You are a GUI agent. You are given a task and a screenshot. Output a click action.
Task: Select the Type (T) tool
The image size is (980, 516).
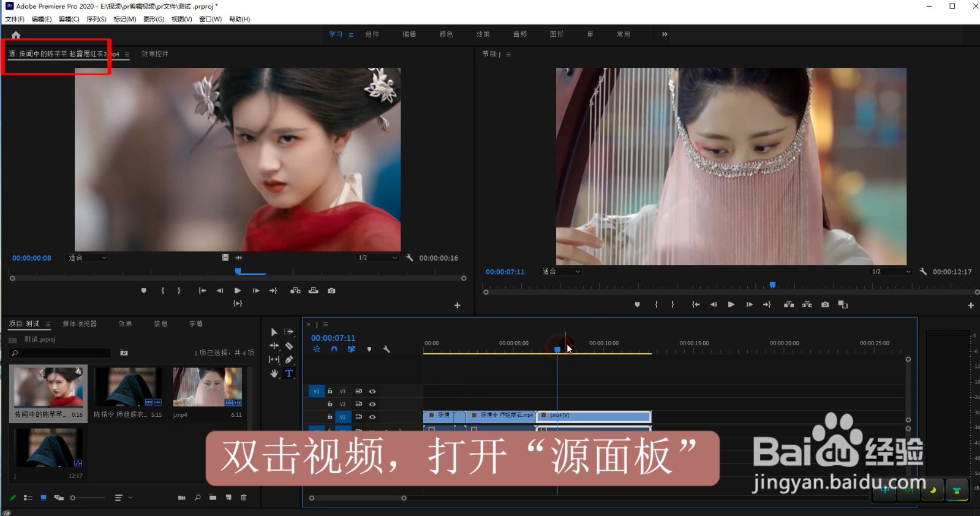(x=289, y=373)
